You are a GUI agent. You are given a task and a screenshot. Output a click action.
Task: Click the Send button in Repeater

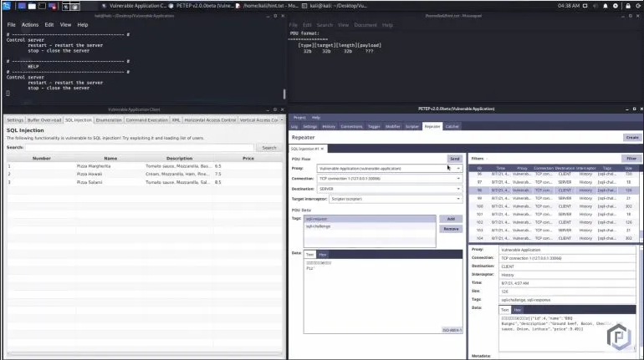tap(455, 159)
